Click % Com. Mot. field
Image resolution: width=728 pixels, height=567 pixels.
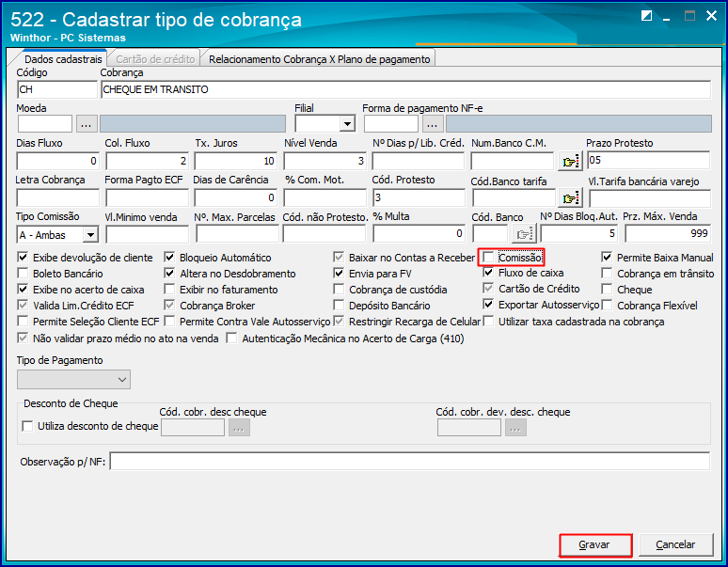coord(325,197)
